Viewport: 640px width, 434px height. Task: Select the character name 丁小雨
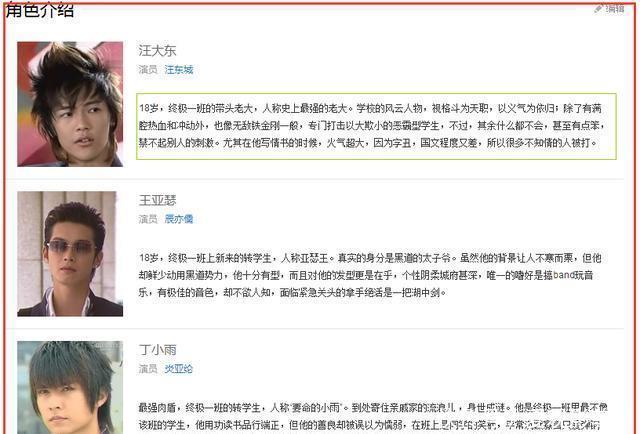[157, 350]
